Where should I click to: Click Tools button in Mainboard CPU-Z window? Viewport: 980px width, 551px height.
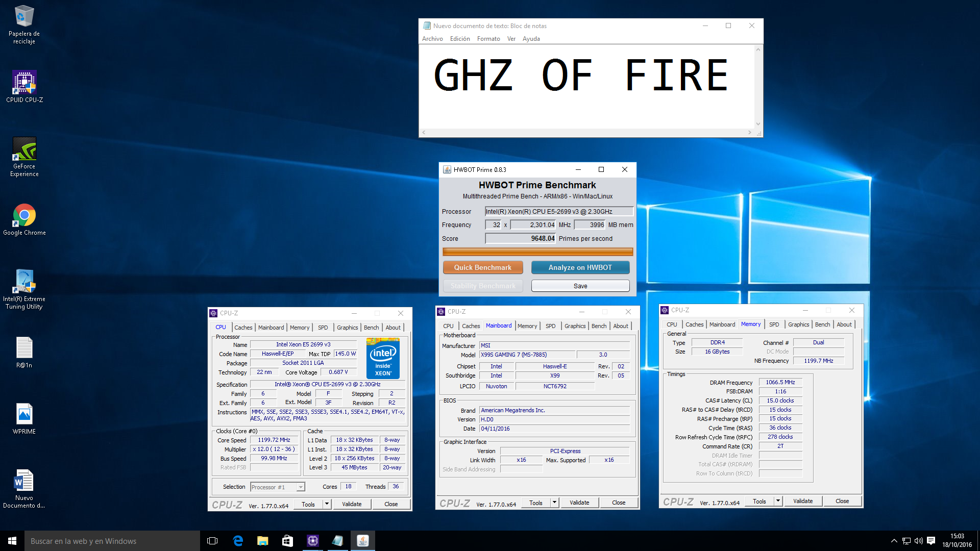tap(535, 503)
